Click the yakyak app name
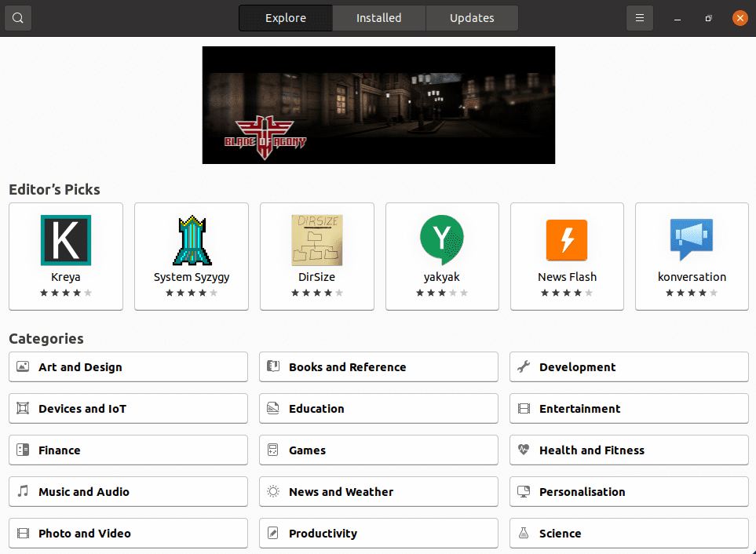 click(x=442, y=278)
